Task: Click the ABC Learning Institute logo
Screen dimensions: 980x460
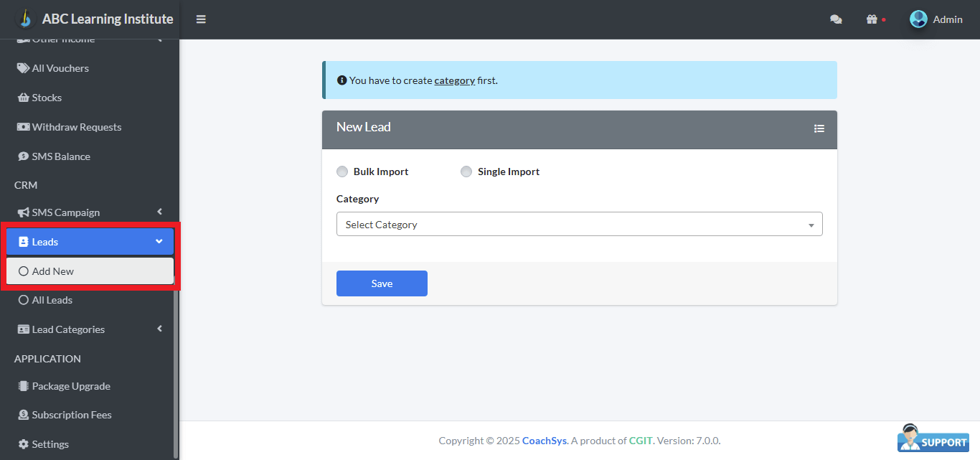Action: (26, 19)
